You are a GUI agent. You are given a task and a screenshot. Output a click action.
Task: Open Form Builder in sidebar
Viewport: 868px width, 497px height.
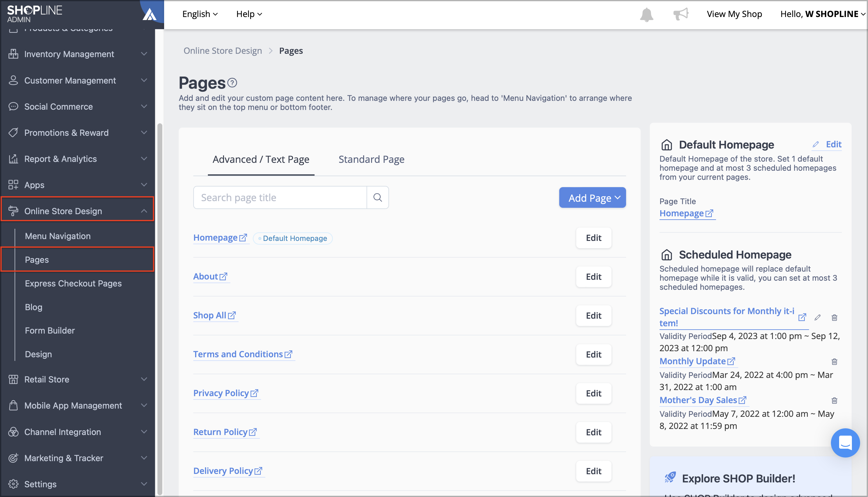coord(50,331)
